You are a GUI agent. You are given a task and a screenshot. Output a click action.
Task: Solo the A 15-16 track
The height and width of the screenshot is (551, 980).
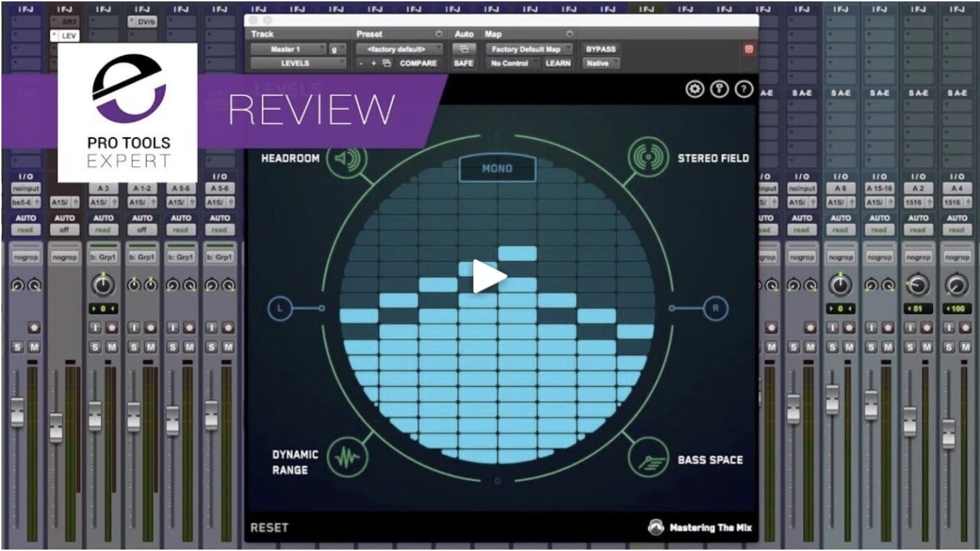click(872, 347)
